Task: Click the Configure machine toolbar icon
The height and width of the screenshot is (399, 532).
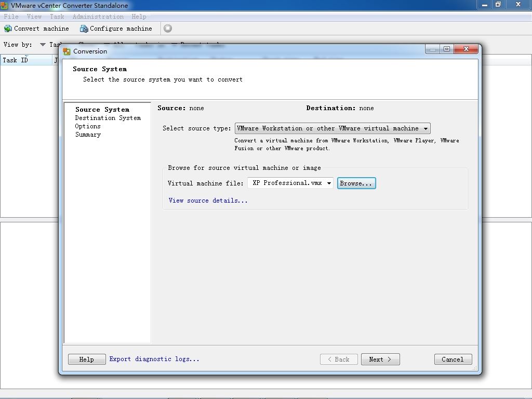Action: pos(84,29)
